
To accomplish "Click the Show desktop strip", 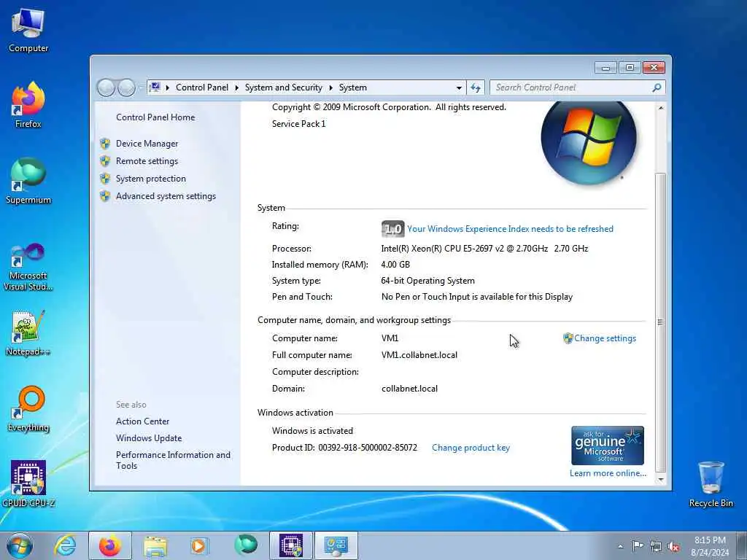I will click(742, 545).
